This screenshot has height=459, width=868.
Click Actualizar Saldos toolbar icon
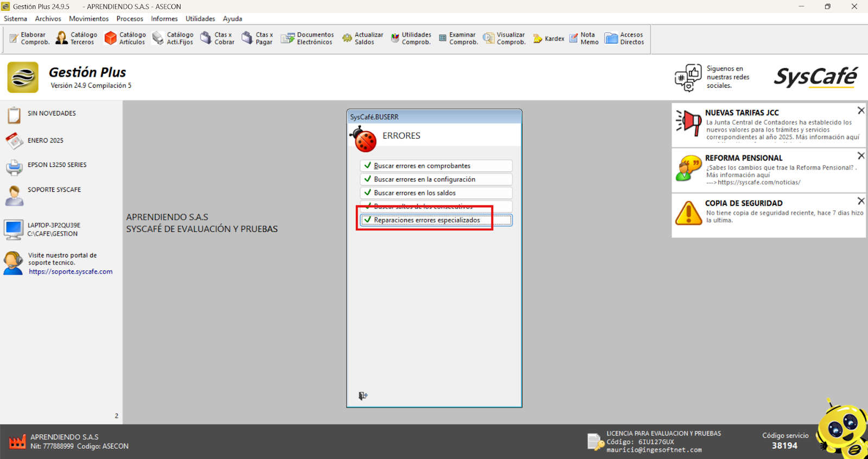[x=362, y=38]
